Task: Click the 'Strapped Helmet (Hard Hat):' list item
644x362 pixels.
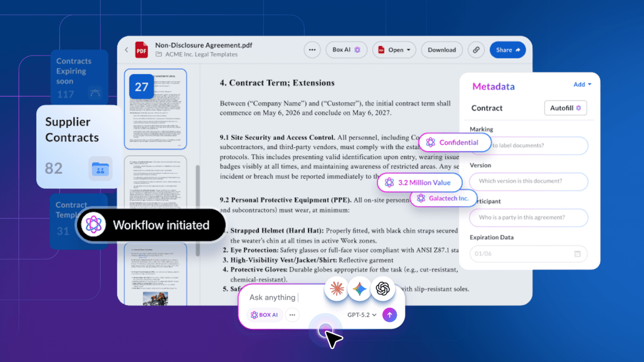Action: 277,231
